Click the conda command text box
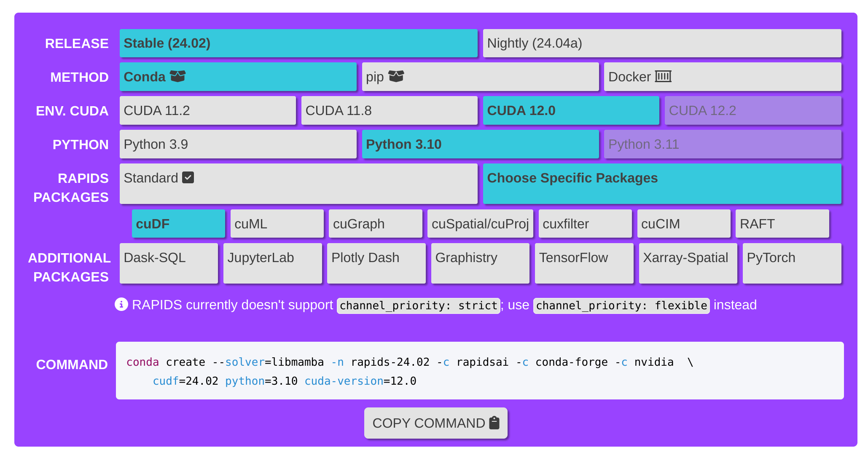 [x=479, y=371]
